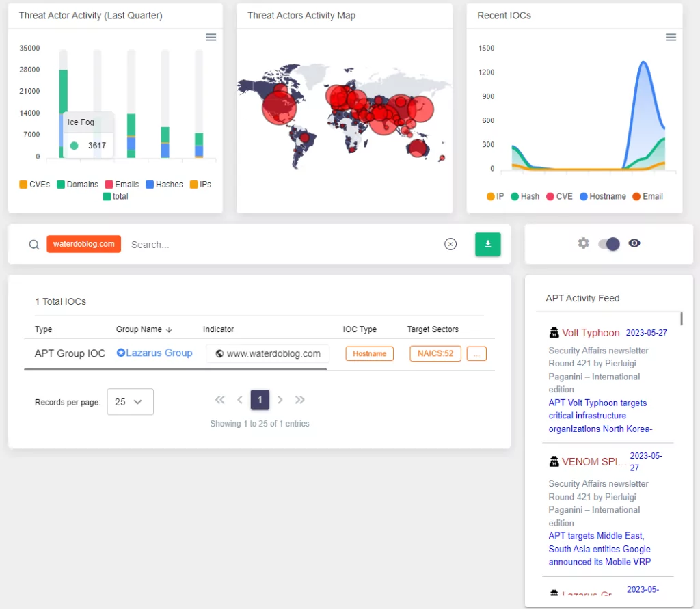700x609 pixels.
Task: Toggle CVE series in Recent IOCs legend
Action: [x=559, y=196]
